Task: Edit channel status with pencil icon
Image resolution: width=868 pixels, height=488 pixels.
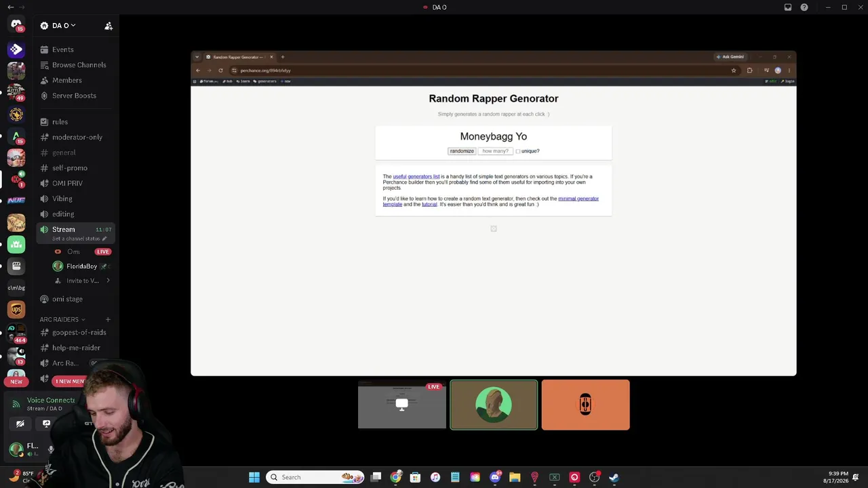Action: point(104,239)
